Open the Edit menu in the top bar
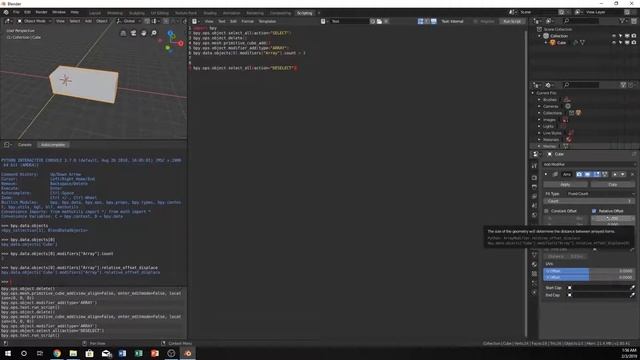 tap(27, 12)
